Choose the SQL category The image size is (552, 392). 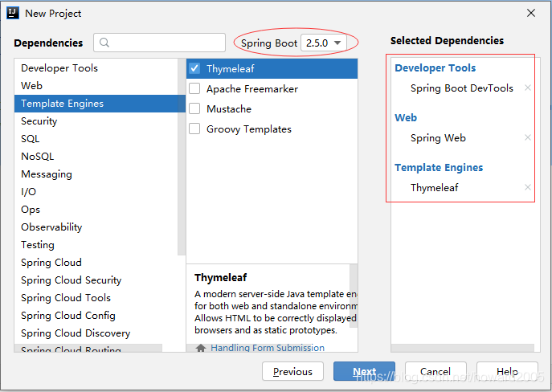pyautogui.click(x=96, y=139)
